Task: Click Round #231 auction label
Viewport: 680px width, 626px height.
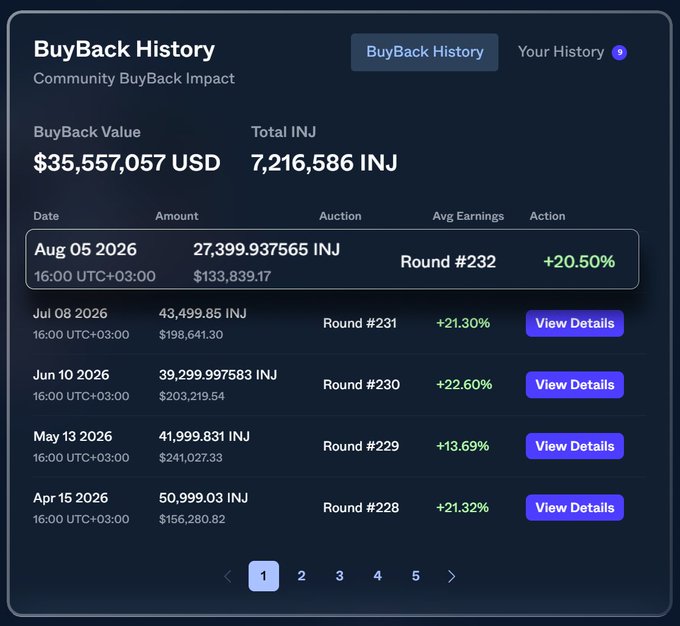Action: point(360,323)
